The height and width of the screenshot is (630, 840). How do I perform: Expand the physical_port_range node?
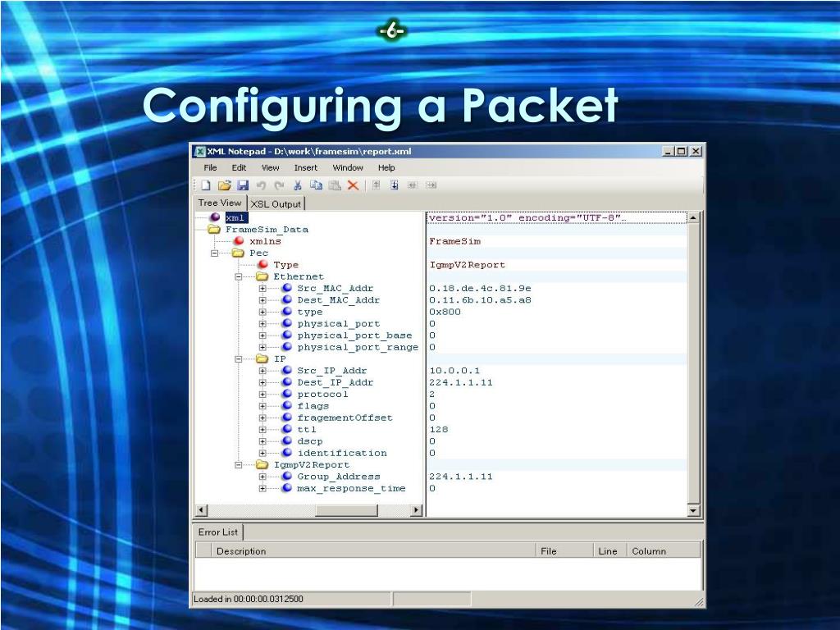[262, 347]
